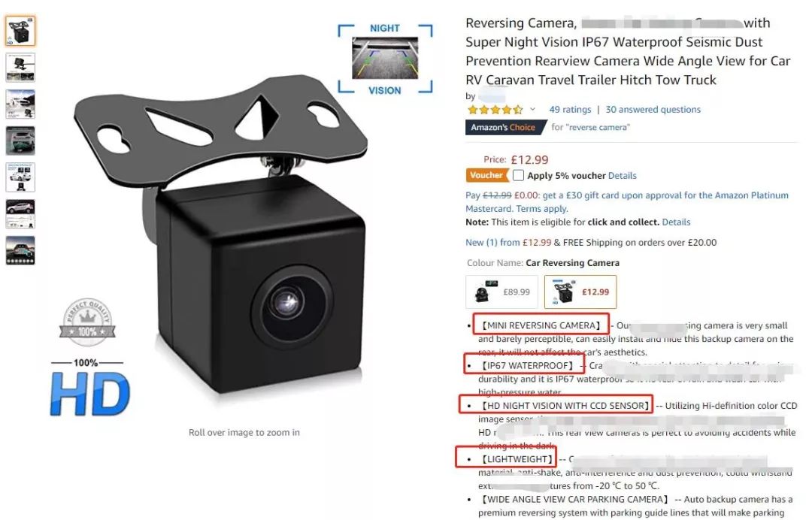Click the star rating icons

tap(495, 109)
